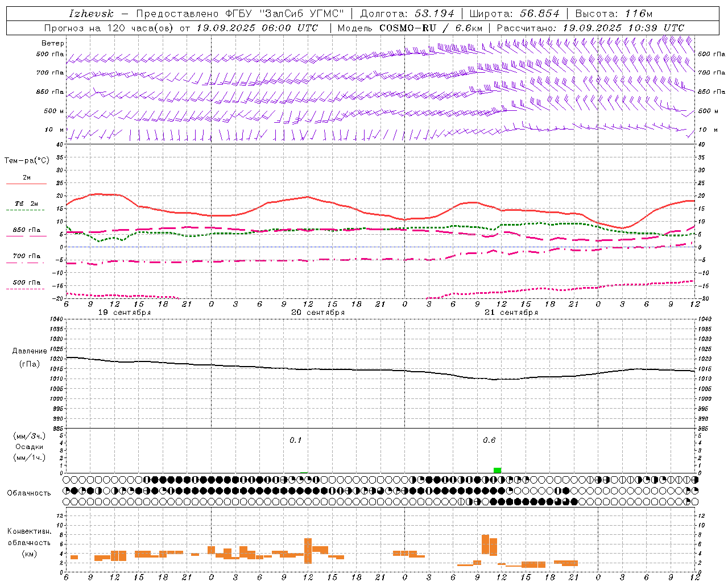Click the "Тем-ра(°C)" temperature axis label
The height and width of the screenshot is (582, 728).
tap(27, 161)
